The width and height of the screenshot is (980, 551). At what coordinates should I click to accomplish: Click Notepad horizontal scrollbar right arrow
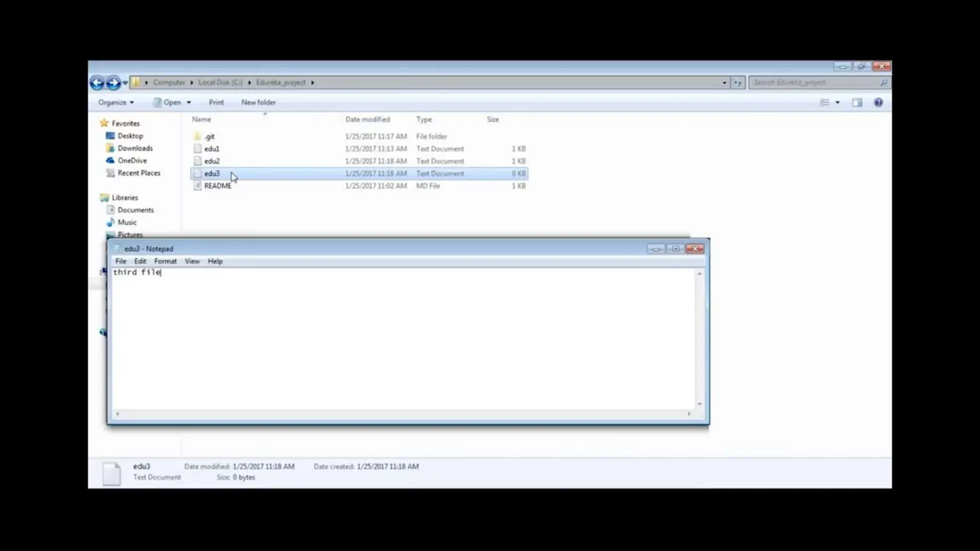pos(689,414)
